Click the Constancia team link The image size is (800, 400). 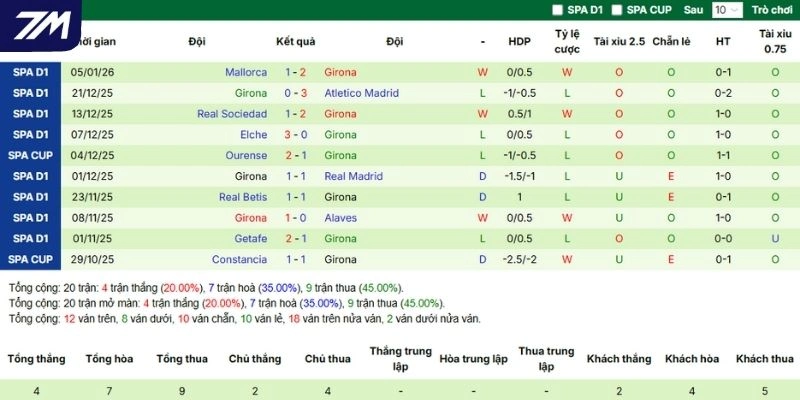click(239, 260)
